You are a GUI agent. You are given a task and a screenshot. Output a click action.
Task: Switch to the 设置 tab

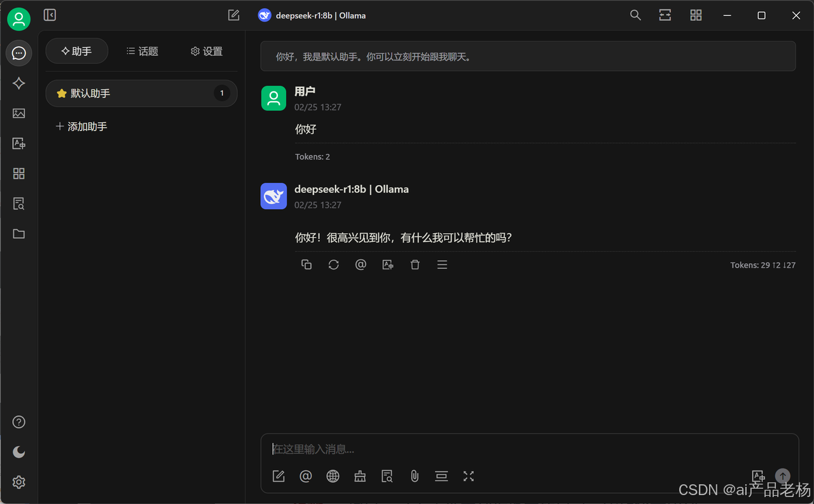click(x=207, y=51)
